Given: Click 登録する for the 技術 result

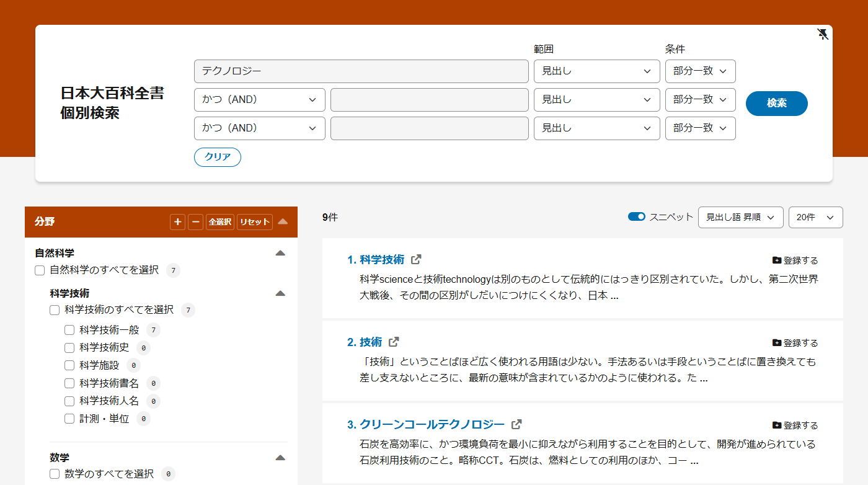Looking at the screenshot, I should [x=795, y=343].
